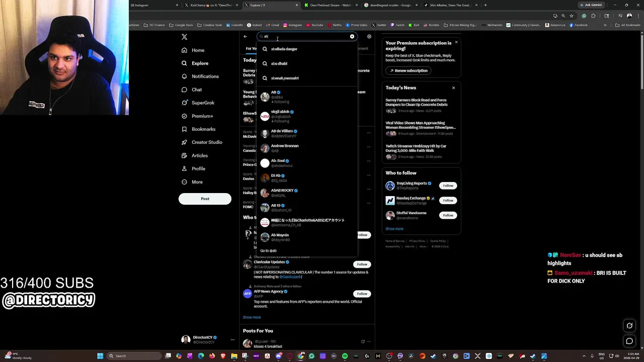Screen dimensions: 644x362
Task: Focus the X search input field
Action: pyautogui.click(x=306, y=36)
